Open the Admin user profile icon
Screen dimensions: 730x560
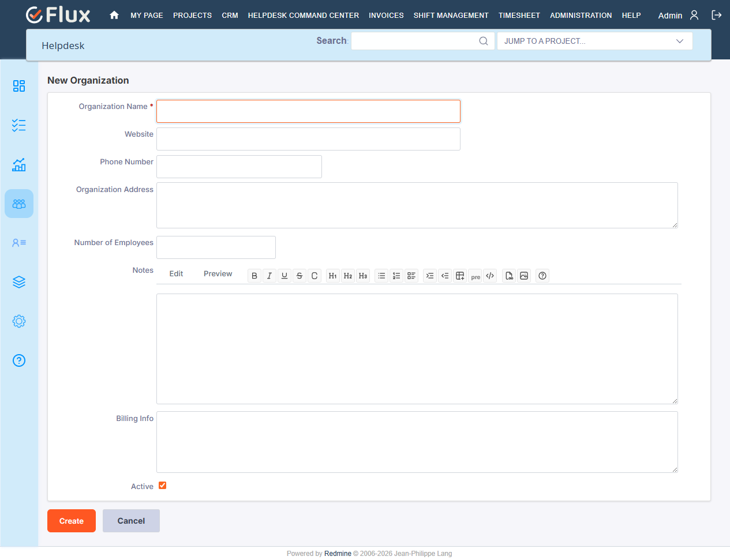click(x=694, y=15)
